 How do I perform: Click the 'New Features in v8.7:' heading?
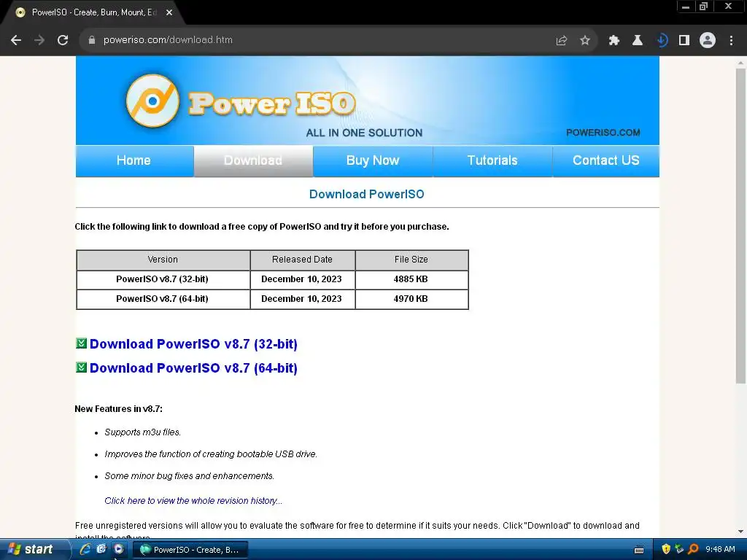[119, 409]
